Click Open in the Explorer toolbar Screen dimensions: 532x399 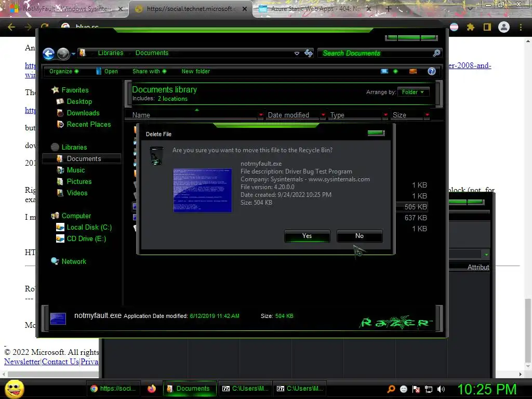pos(107,71)
